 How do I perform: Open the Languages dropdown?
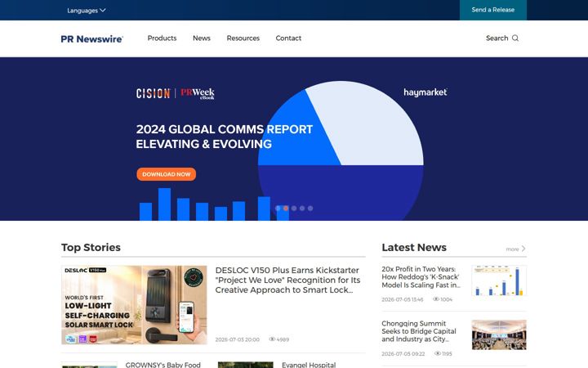click(x=87, y=11)
